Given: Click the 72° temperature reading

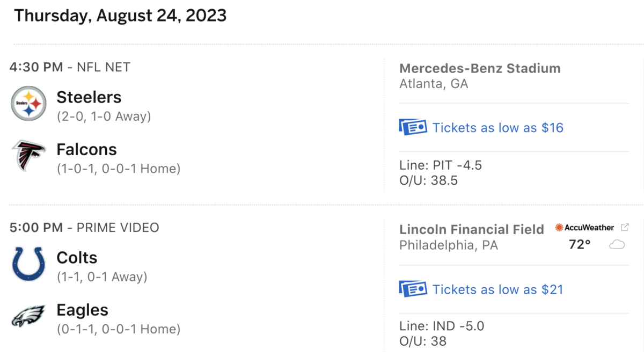Looking at the screenshot, I should click(x=580, y=245).
